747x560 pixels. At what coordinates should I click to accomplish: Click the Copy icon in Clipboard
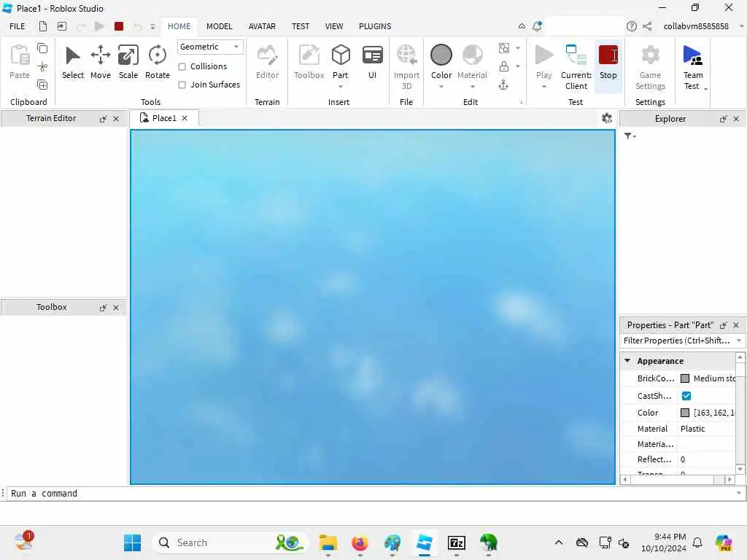(x=42, y=48)
